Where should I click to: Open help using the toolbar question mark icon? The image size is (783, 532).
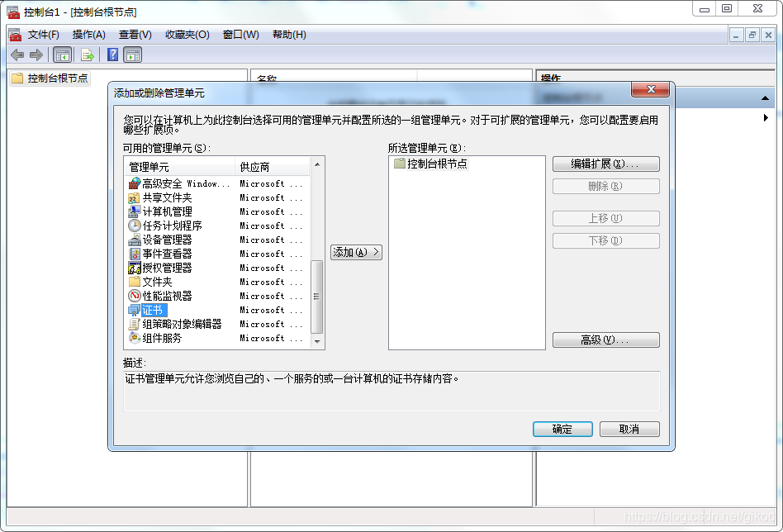pos(112,55)
